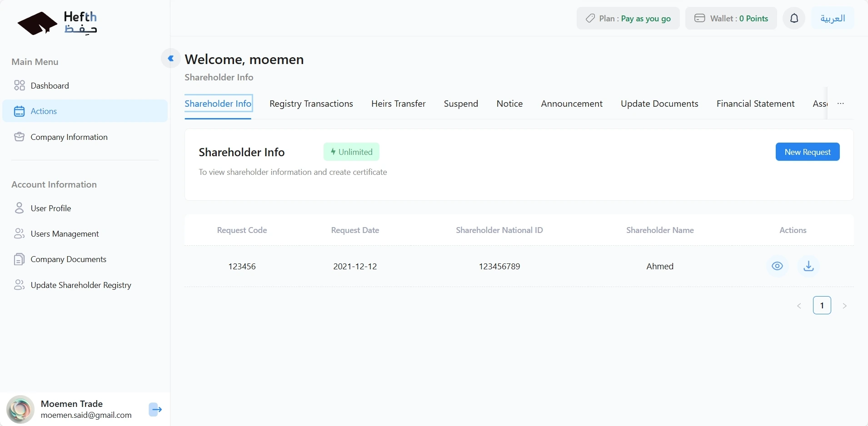Go to previous page of results
The height and width of the screenshot is (426, 868).
pyautogui.click(x=799, y=306)
